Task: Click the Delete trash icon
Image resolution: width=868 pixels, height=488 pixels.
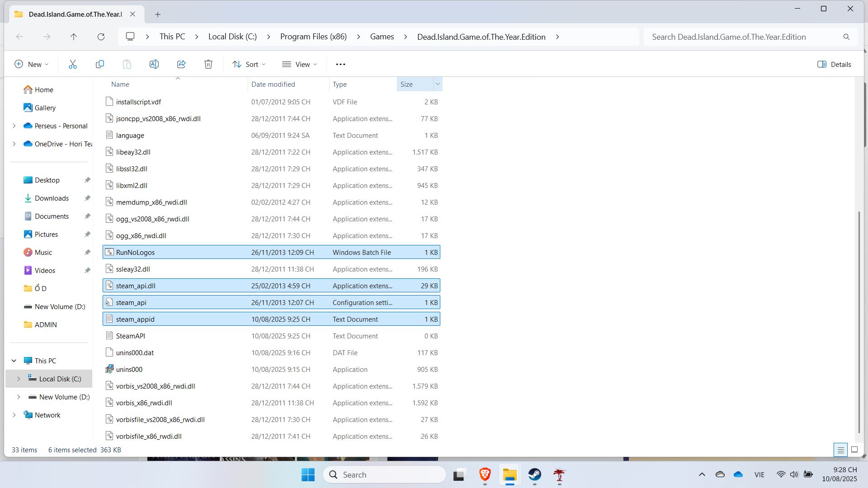Action: pyautogui.click(x=208, y=64)
